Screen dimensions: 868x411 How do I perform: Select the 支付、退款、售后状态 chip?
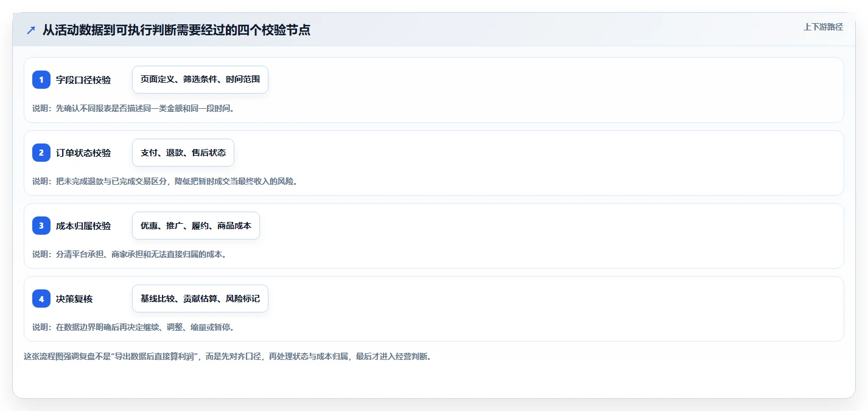[183, 153]
